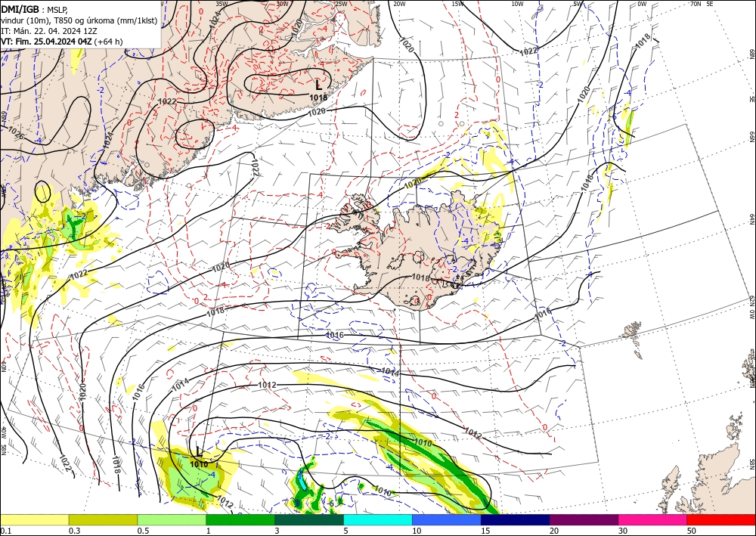
Task: Pick the green 1–3 legend swatch
Action: (240, 519)
